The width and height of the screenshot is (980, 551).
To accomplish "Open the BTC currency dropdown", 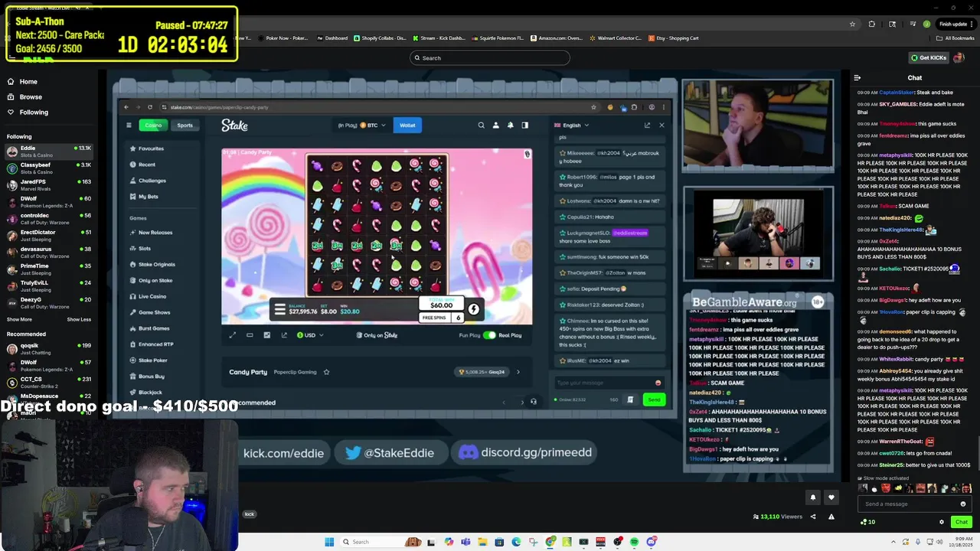I will coord(372,126).
